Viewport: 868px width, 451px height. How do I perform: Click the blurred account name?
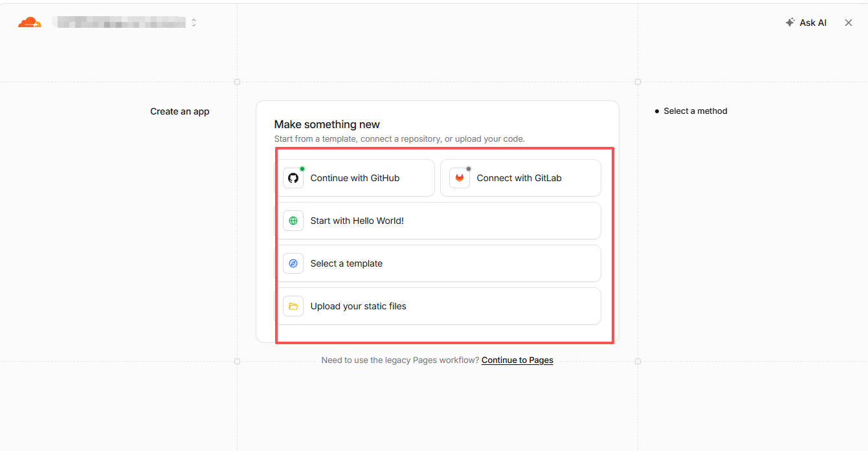119,23
